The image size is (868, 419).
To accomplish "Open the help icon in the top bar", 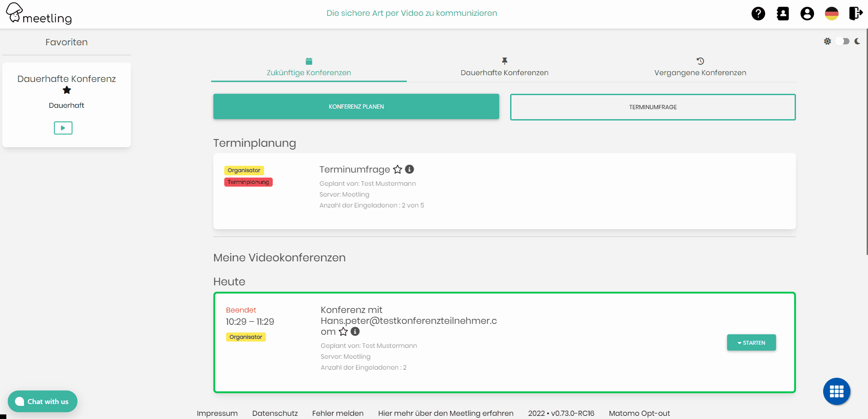I will click(758, 14).
